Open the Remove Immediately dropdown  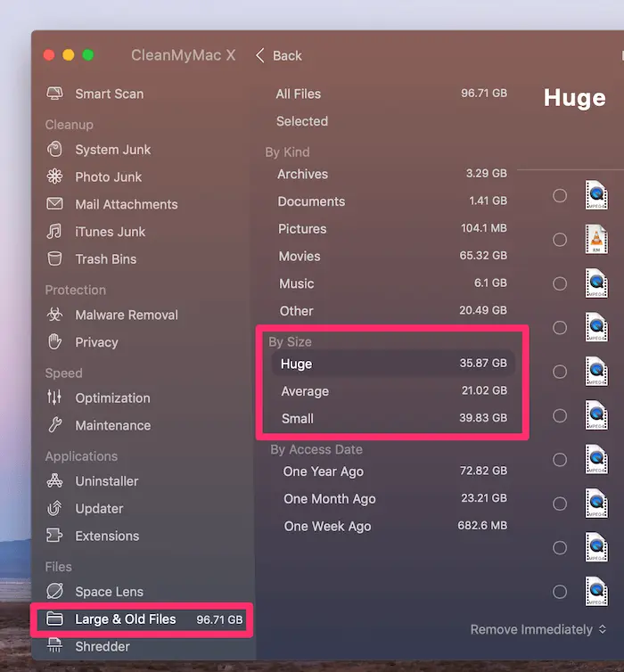(x=538, y=629)
